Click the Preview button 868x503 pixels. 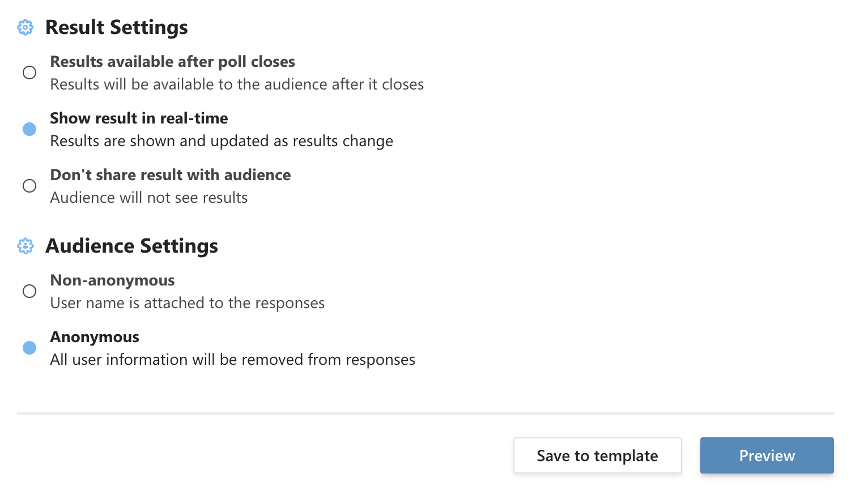click(767, 455)
